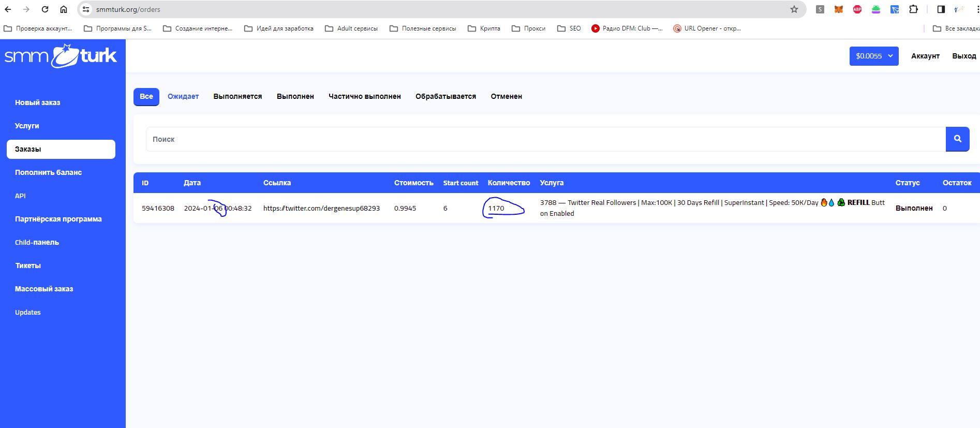Open the Проверка аккаунт bookmark folder

[38, 28]
